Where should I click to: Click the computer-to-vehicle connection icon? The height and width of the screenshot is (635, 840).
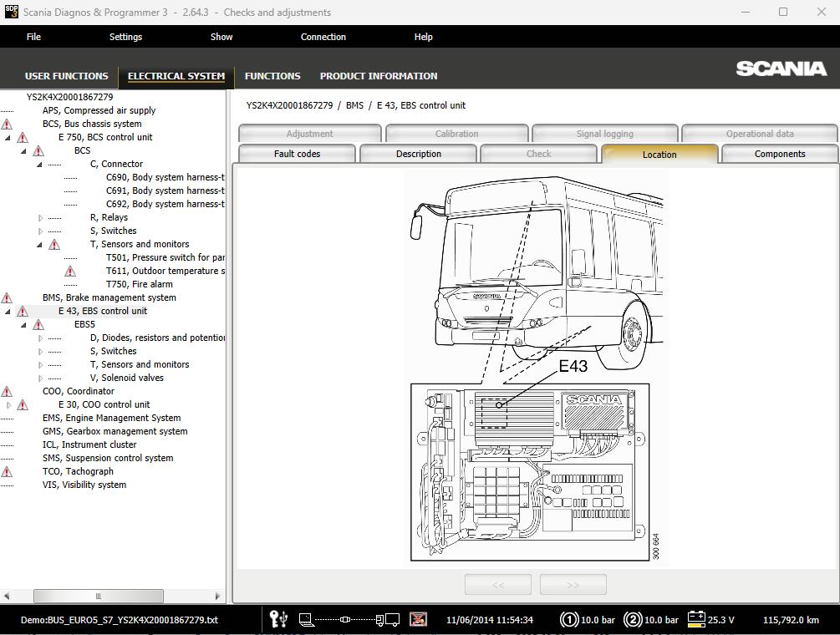(349, 619)
